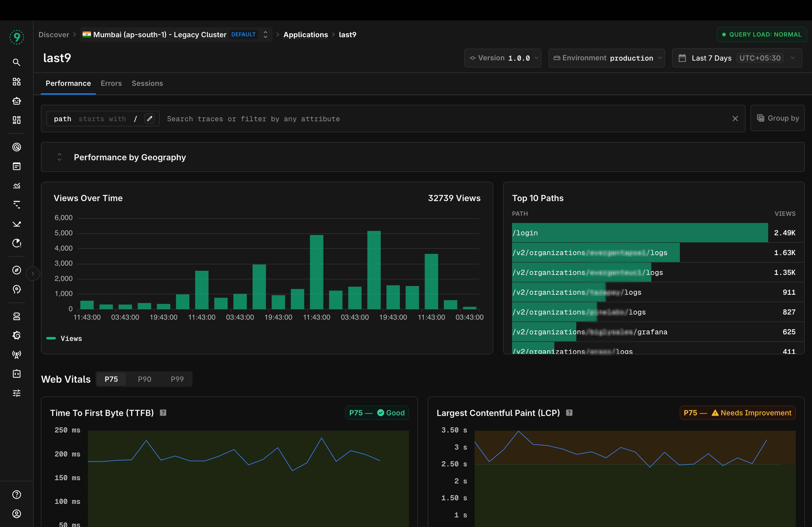The height and width of the screenshot is (527, 812).
Task: Open the Sessions tab
Action: tap(147, 83)
